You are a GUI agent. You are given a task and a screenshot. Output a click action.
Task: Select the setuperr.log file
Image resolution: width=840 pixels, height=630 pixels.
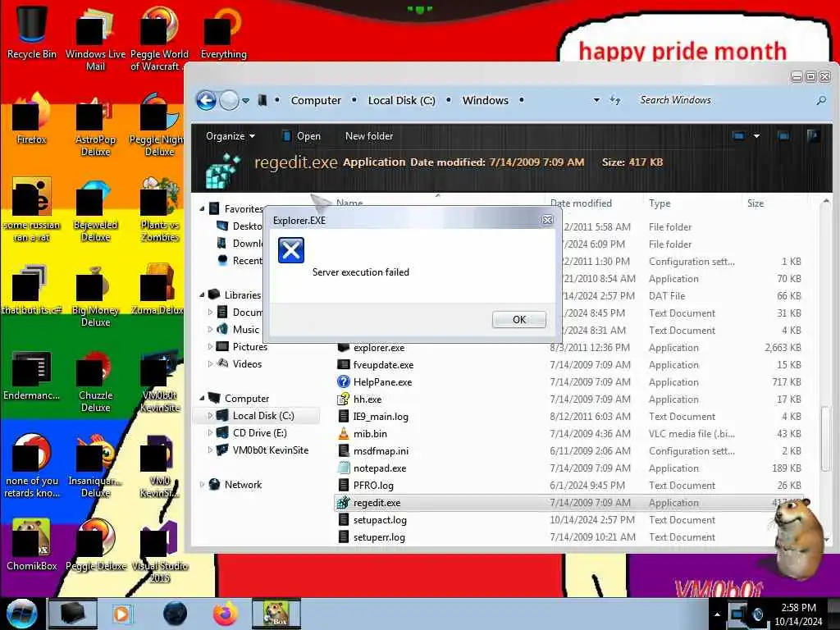pos(379,536)
